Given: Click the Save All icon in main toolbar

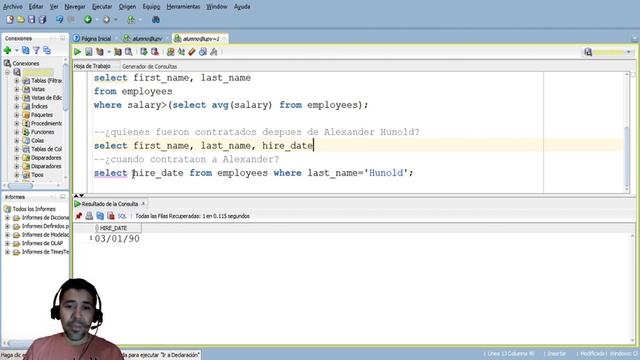Looking at the screenshot, I should click(42, 19).
